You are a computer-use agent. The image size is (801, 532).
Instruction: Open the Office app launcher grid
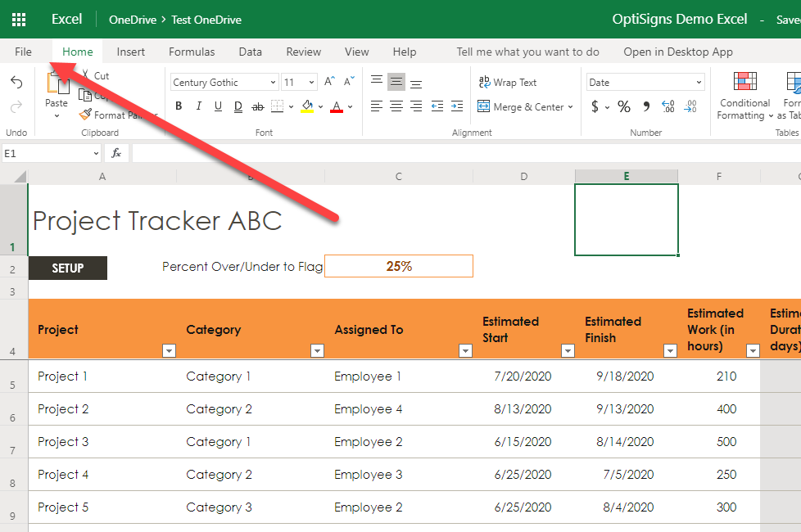click(x=19, y=20)
